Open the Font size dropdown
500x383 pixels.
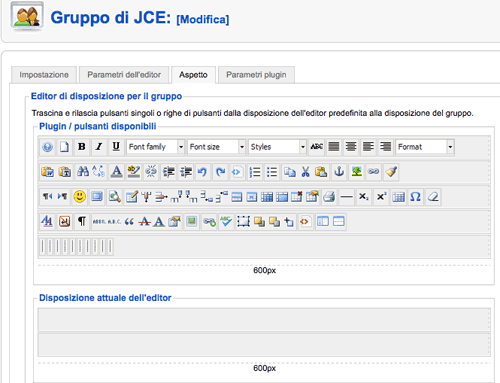217,147
